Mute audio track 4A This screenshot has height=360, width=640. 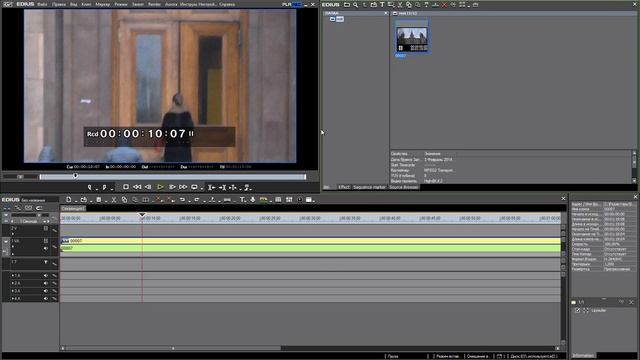tap(46, 299)
